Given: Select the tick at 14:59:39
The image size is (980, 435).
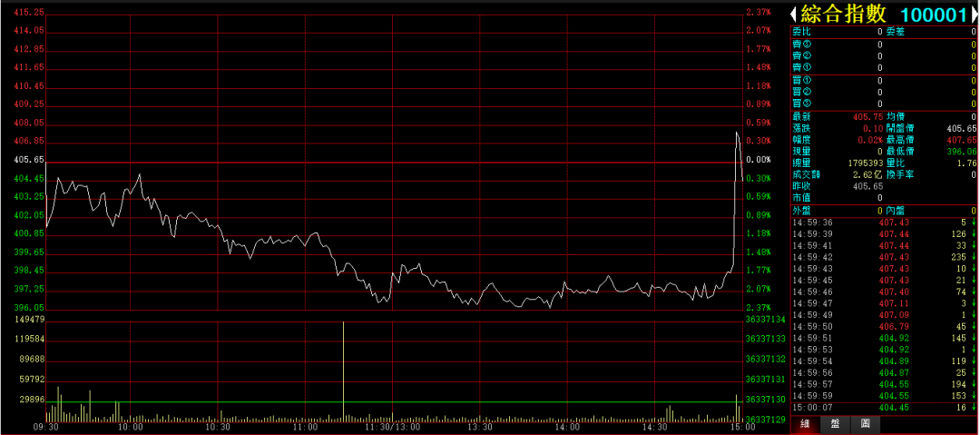Looking at the screenshot, I should 884,233.
